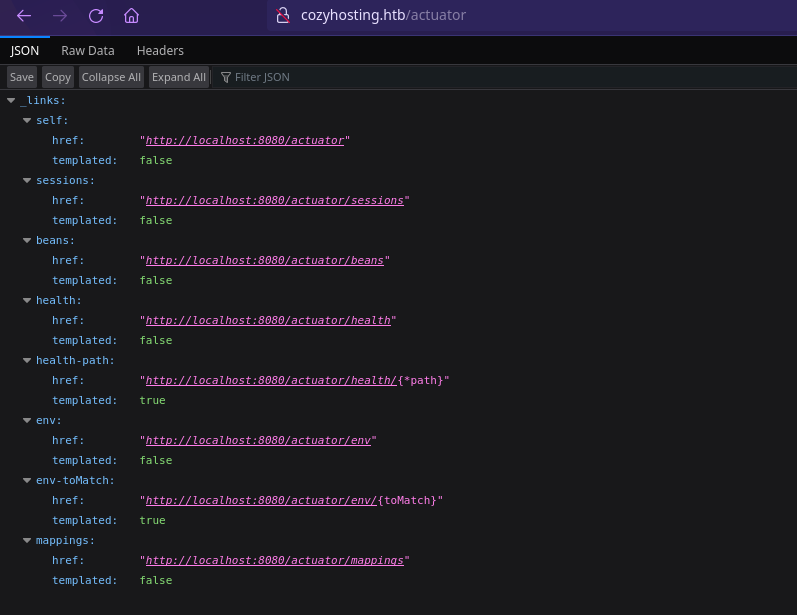Click the insecure connection lock icon

[x=282, y=15]
